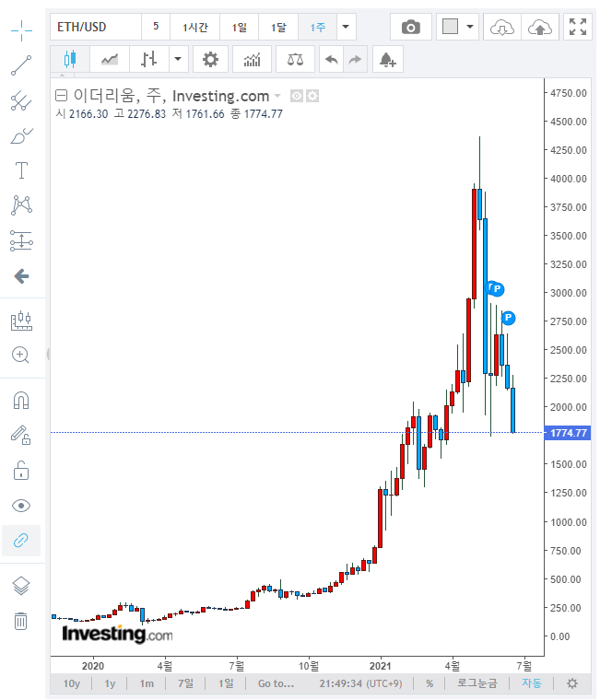Select the text annotation tool
The width and height of the screenshot is (612, 700).
[21, 170]
